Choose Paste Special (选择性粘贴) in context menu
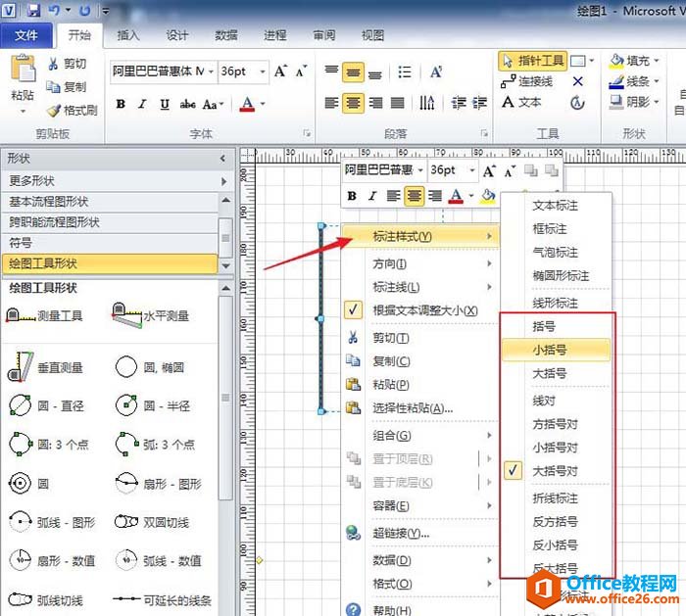 pos(420,408)
